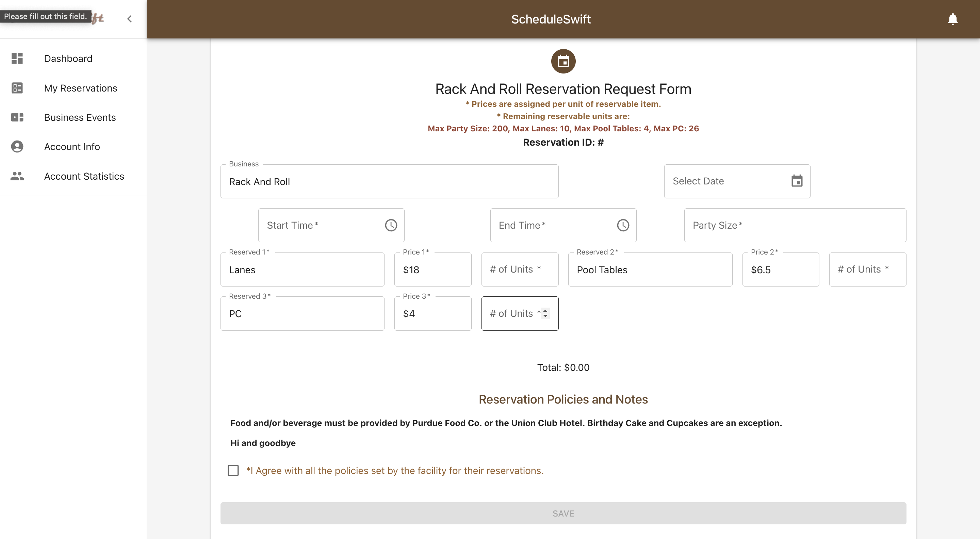Go to Account Statistics menu item
The image size is (980, 539).
click(84, 176)
